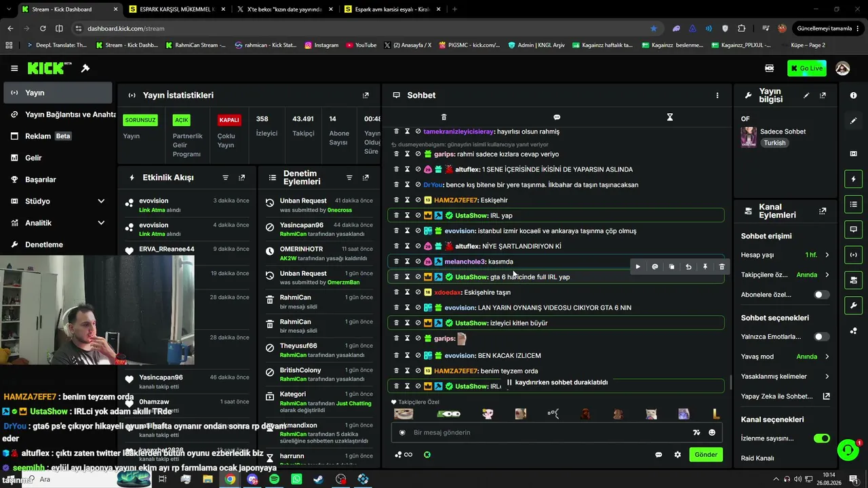The height and width of the screenshot is (488, 868).
Task: Open the Yasaklanmış kelimeler chevron
Action: (x=827, y=377)
